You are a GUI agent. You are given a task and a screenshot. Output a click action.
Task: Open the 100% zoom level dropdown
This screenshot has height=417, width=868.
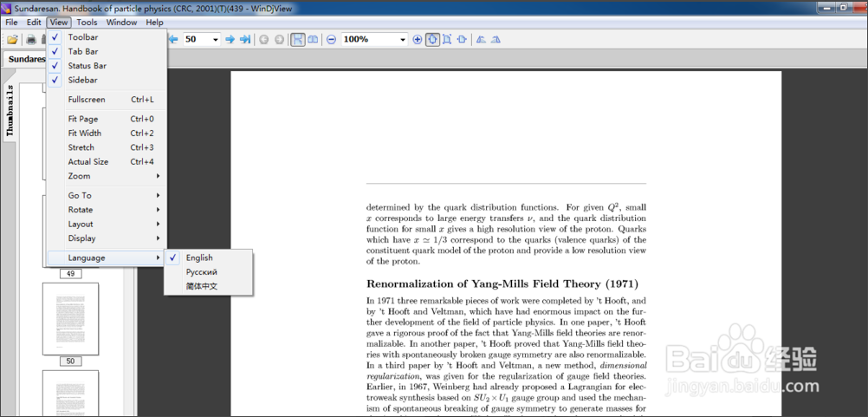point(403,39)
